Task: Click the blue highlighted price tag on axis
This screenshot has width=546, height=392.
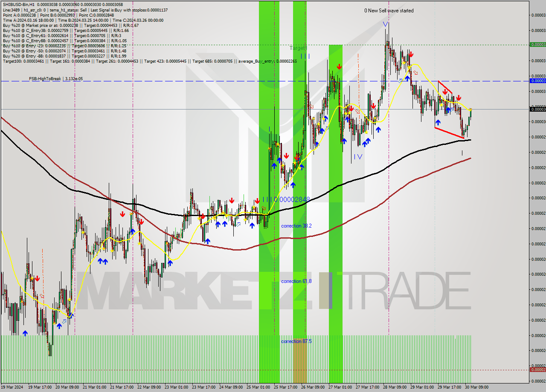Action: [x=537, y=81]
